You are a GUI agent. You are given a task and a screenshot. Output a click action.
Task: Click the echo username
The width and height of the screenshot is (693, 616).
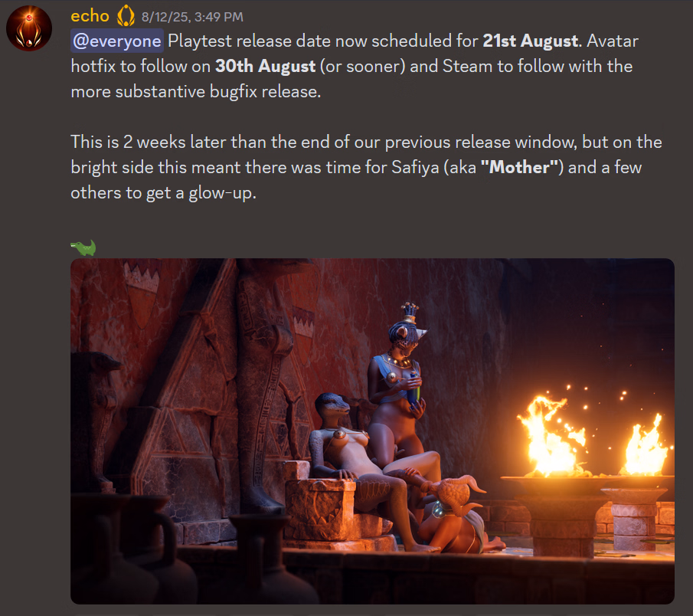90,16
